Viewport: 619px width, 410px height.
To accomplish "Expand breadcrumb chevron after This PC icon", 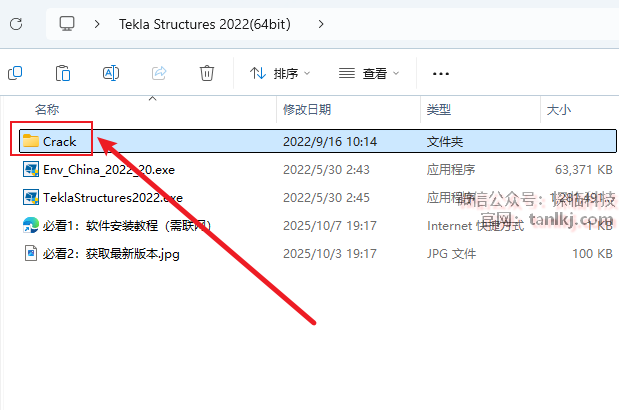I will (97, 22).
